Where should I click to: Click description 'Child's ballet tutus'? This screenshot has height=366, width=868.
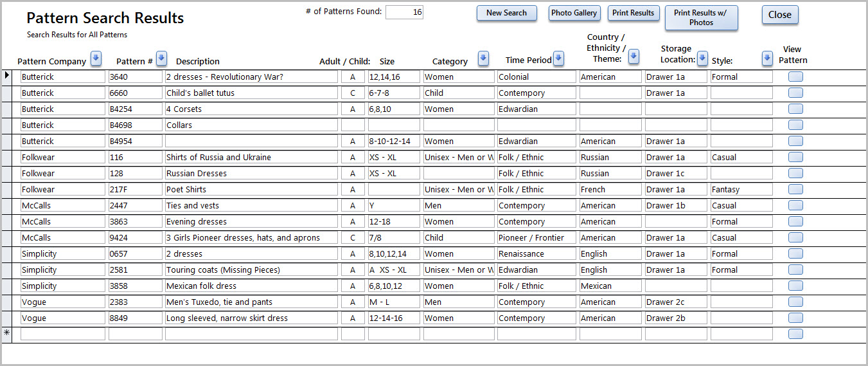coord(251,93)
